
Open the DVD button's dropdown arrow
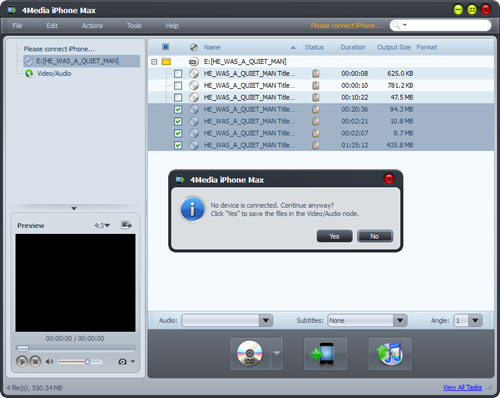[277, 354]
